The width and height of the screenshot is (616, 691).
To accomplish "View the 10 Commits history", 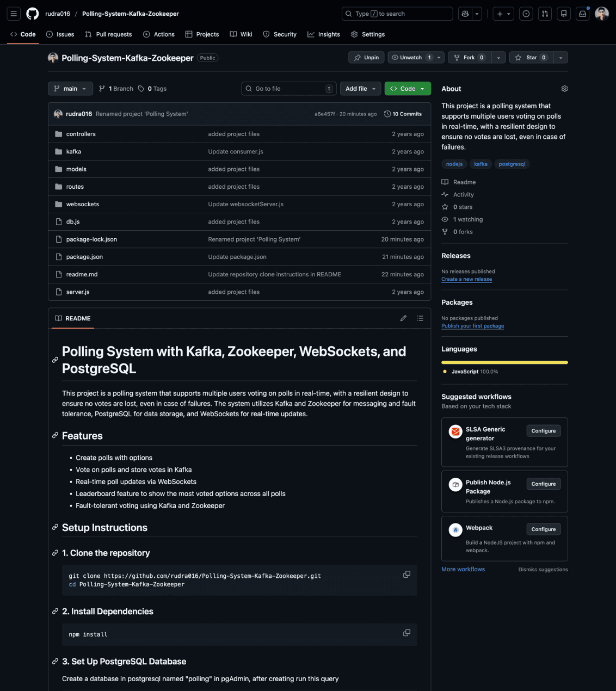I will click(x=403, y=114).
